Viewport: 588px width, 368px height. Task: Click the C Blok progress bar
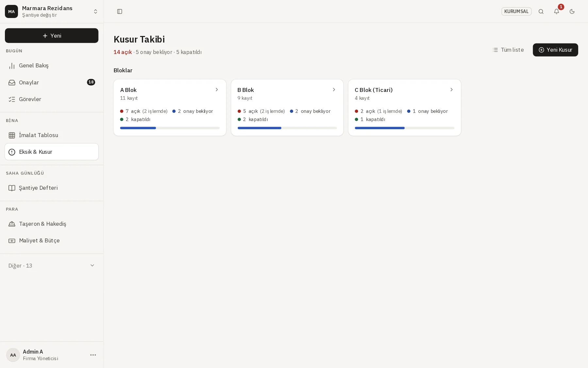pos(404,128)
